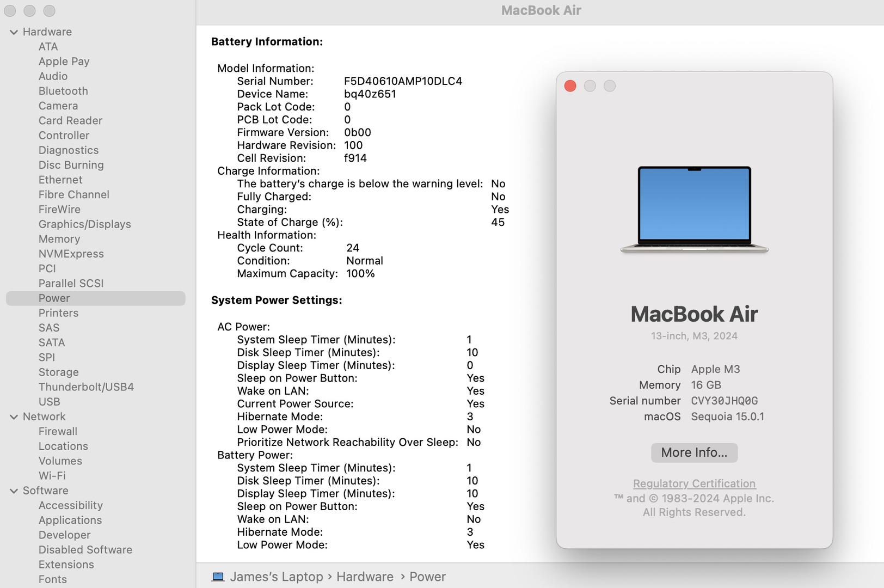Select Diagnostics in the sidebar
Viewport: 884px width, 588px height.
click(69, 150)
